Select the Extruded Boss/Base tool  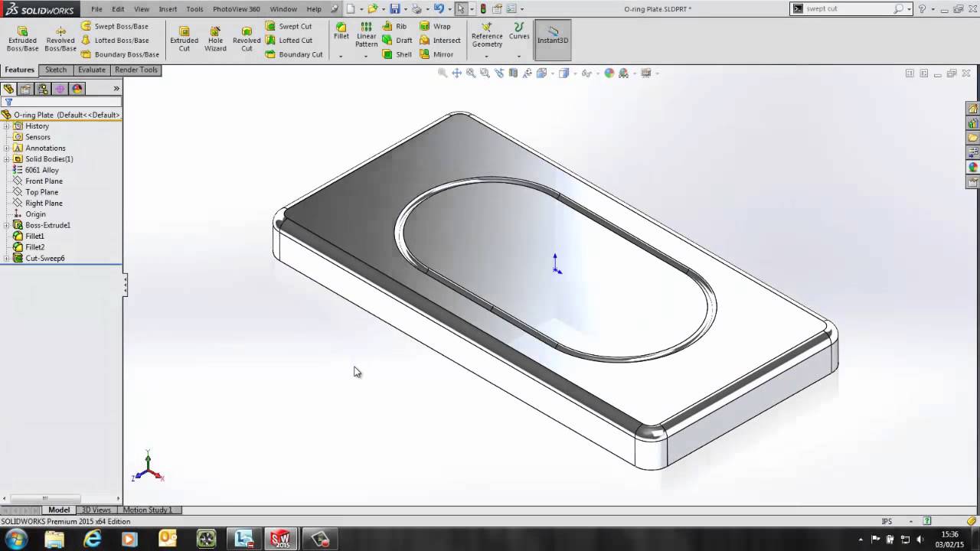click(22, 39)
